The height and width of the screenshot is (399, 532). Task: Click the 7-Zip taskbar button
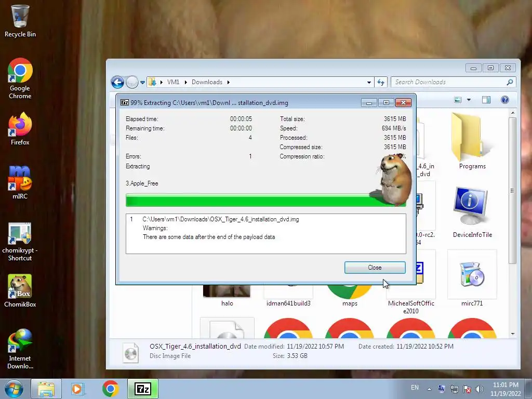143,389
